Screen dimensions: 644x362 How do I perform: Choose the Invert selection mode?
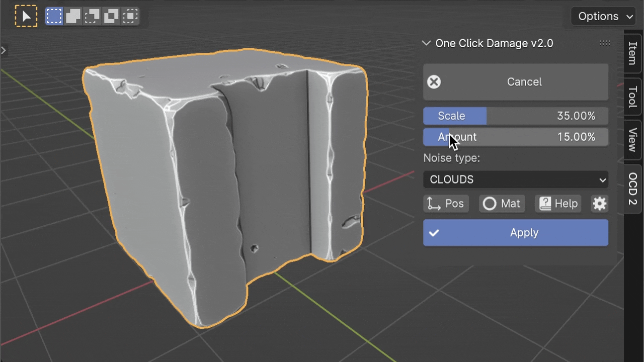(111, 16)
